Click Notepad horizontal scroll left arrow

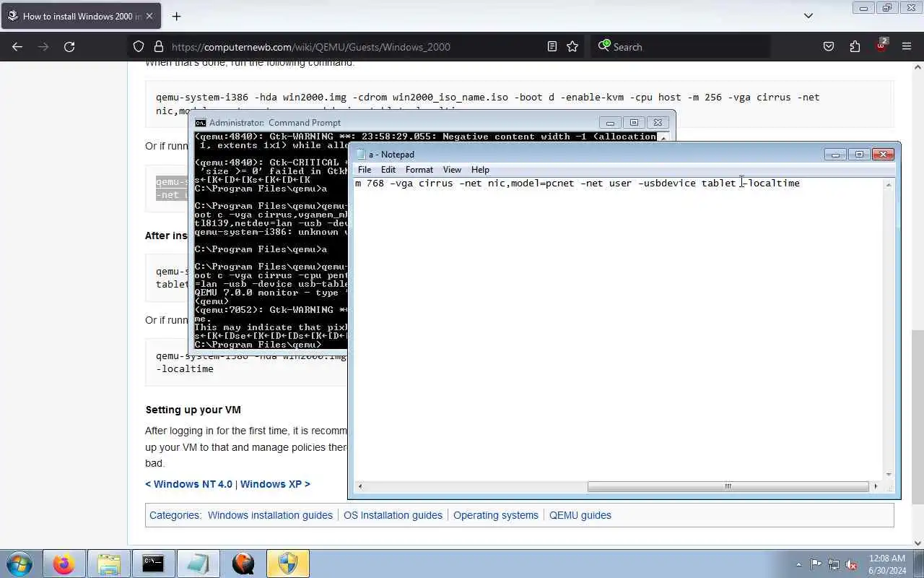coord(360,486)
